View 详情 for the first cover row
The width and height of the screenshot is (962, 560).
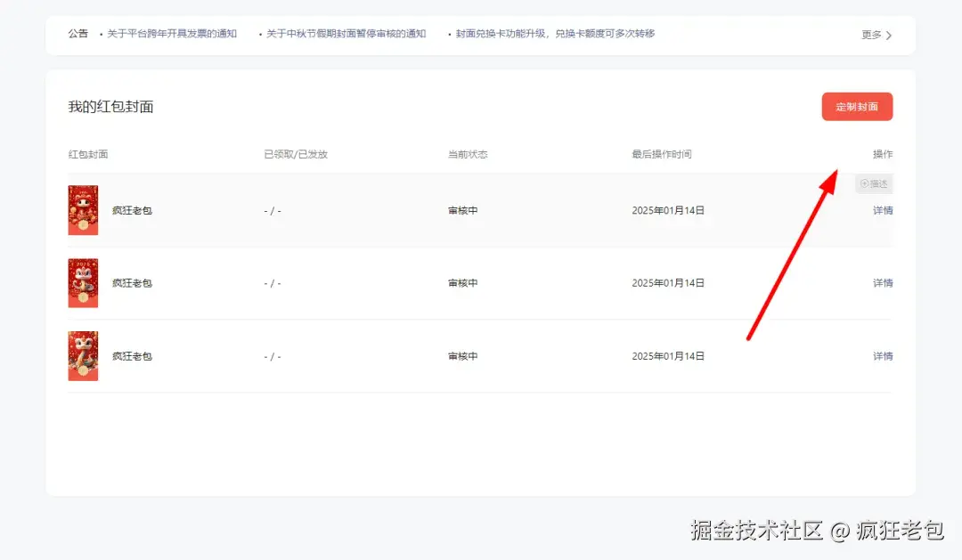pos(882,210)
